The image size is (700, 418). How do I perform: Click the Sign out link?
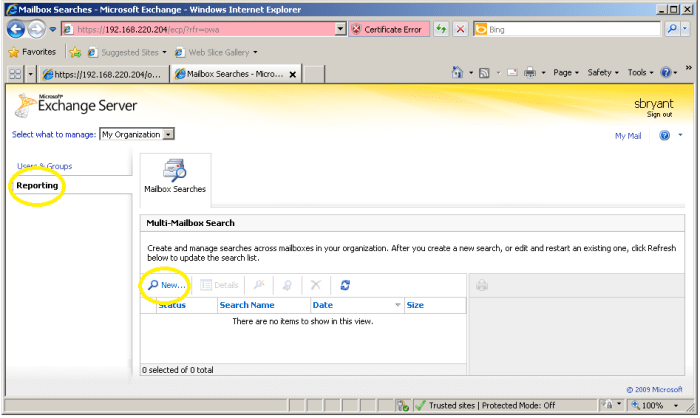tap(659, 114)
